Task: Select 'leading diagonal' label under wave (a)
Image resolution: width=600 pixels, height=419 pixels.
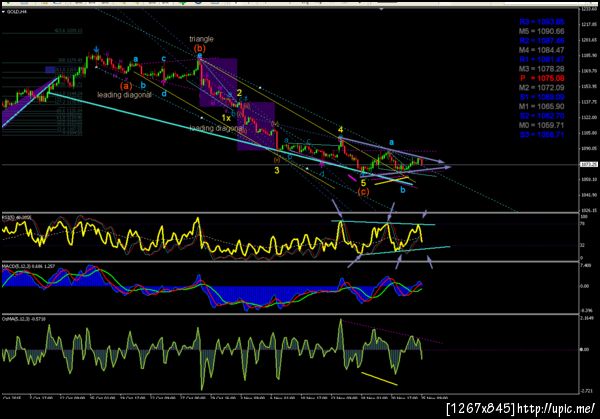Action: coord(125,95)
